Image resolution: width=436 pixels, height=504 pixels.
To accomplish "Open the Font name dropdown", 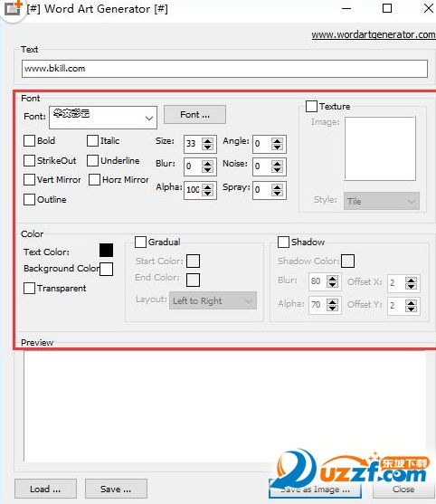I will (103, 118).
